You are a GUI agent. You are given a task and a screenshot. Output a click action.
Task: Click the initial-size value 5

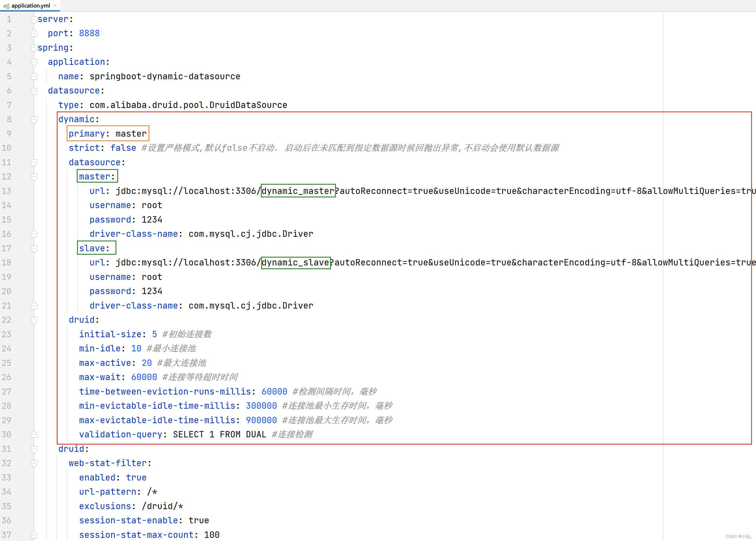(155, 334)
